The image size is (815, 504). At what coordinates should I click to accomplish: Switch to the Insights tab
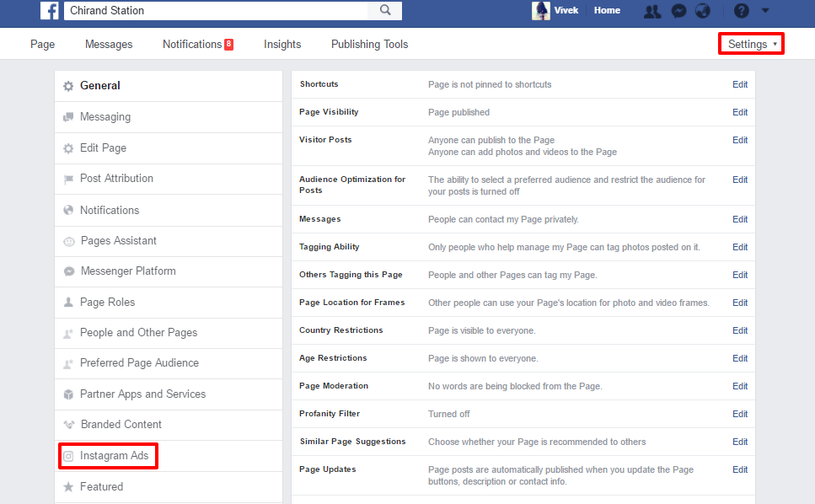pos(282,44)
